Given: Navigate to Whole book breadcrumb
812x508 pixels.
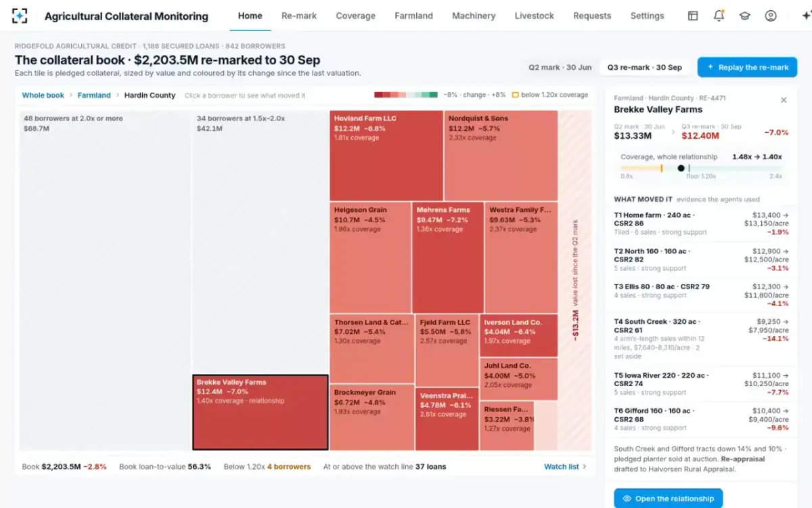Looking at the screenshot, I should click(x=43, y=96).
